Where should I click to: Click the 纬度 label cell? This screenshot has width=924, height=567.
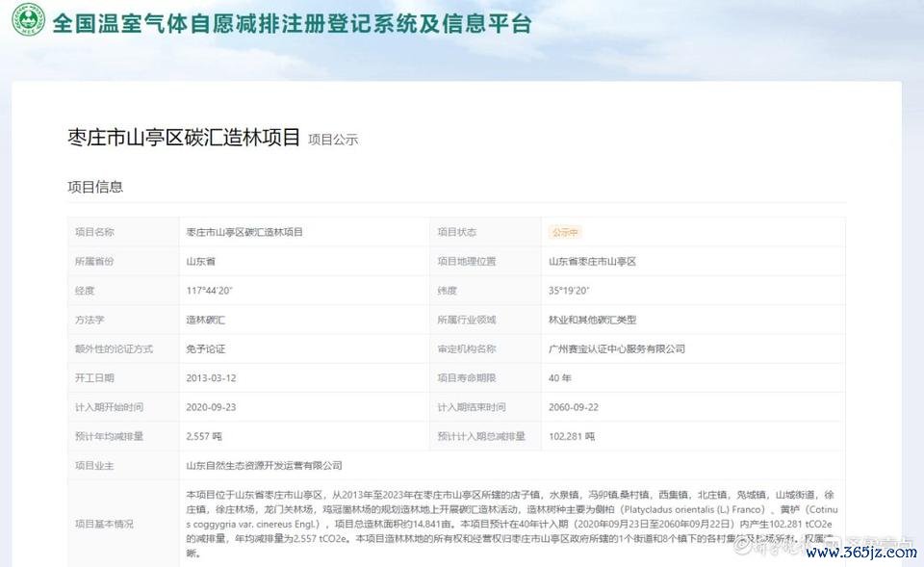point(485,290)
